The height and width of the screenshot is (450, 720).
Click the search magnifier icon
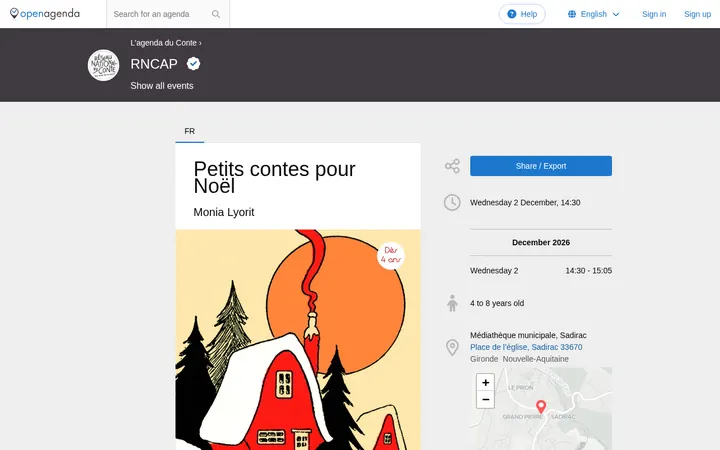tap(216, 14)
